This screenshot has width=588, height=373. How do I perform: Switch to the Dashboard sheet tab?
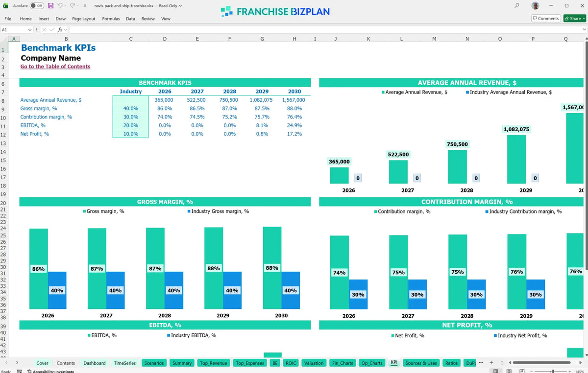point(95,363)
